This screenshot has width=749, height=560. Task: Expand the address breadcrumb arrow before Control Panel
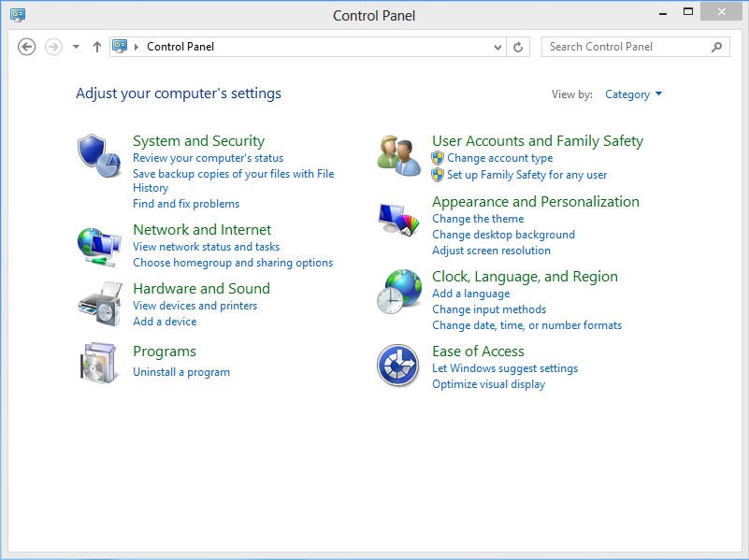(137, 47)
